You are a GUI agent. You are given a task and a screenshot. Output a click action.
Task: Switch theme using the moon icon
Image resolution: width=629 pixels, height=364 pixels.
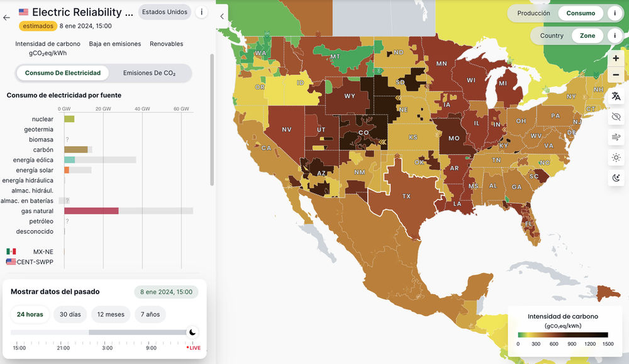(615, 178)
